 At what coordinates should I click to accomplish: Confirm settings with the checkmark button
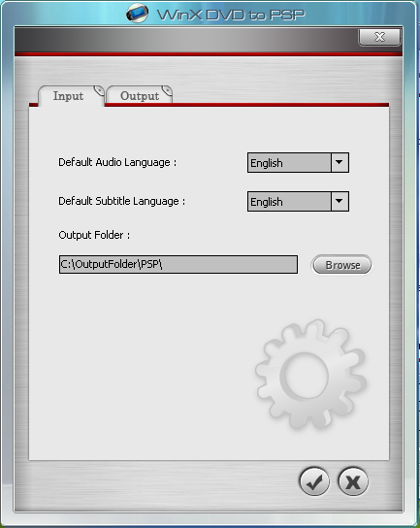click(x=314, y=481)
